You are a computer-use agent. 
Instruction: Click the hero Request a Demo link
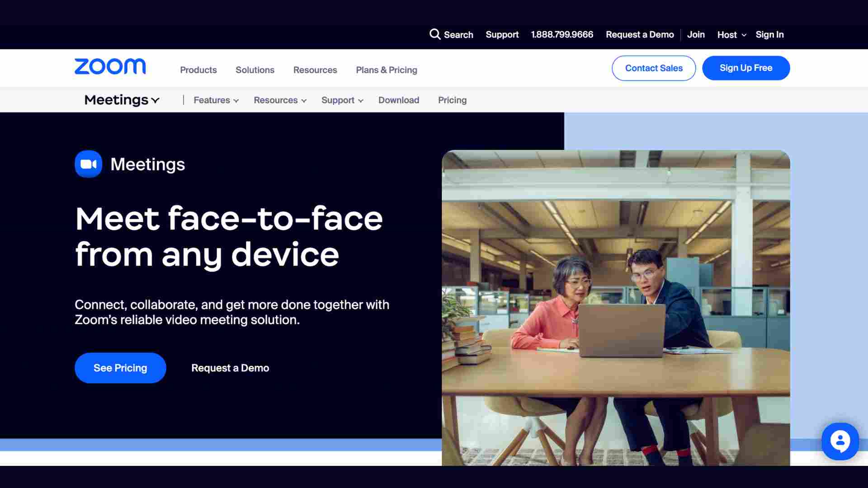click(230, 368)
